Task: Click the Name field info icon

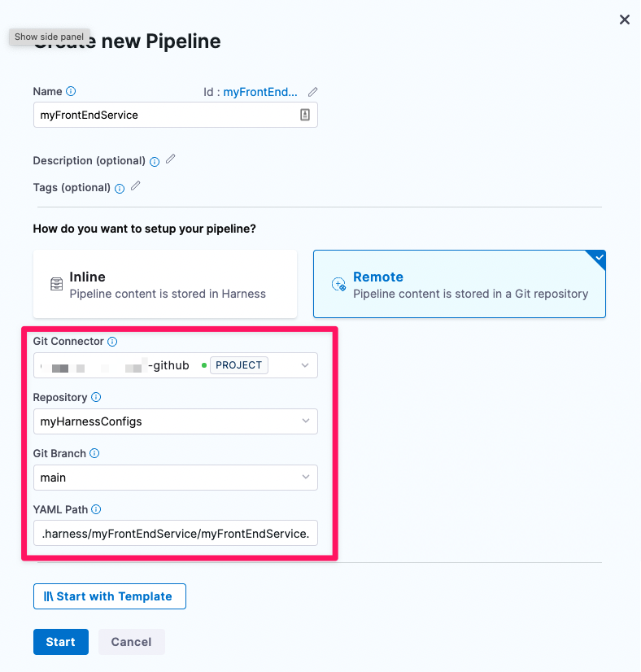Action: (71, 91)
